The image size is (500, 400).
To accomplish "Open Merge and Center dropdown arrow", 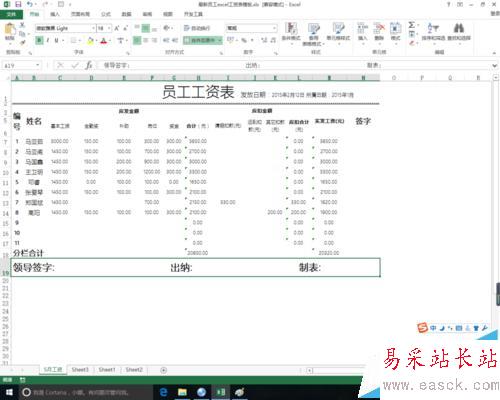I will [x=220, y=40].
